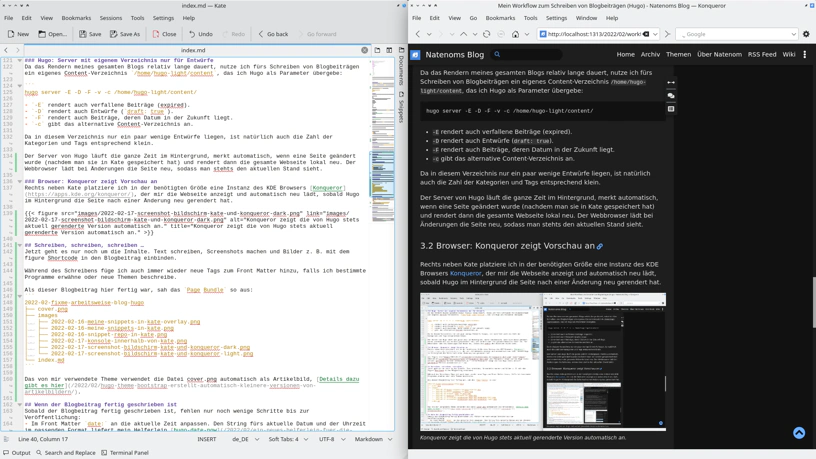
Task: Open Kate's File menu
Action: point(9,18)
